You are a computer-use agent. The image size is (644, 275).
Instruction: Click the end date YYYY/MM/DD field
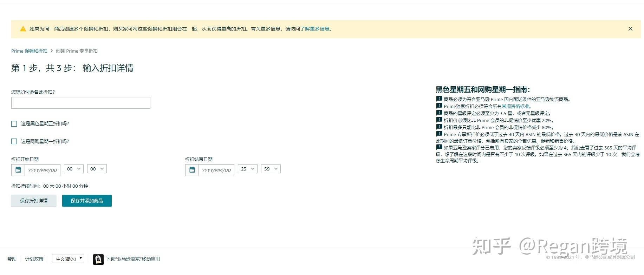coord(216,170)
